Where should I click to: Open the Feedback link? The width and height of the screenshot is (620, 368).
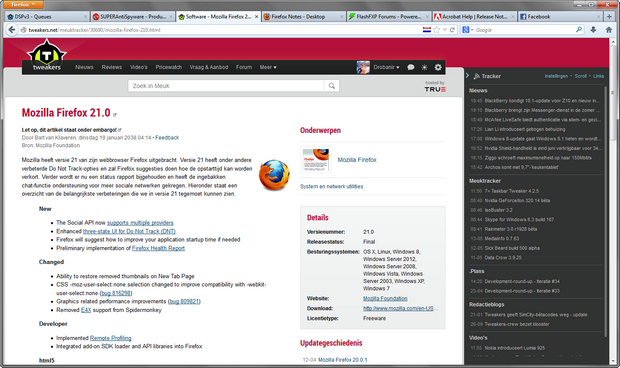click(167, 138)
